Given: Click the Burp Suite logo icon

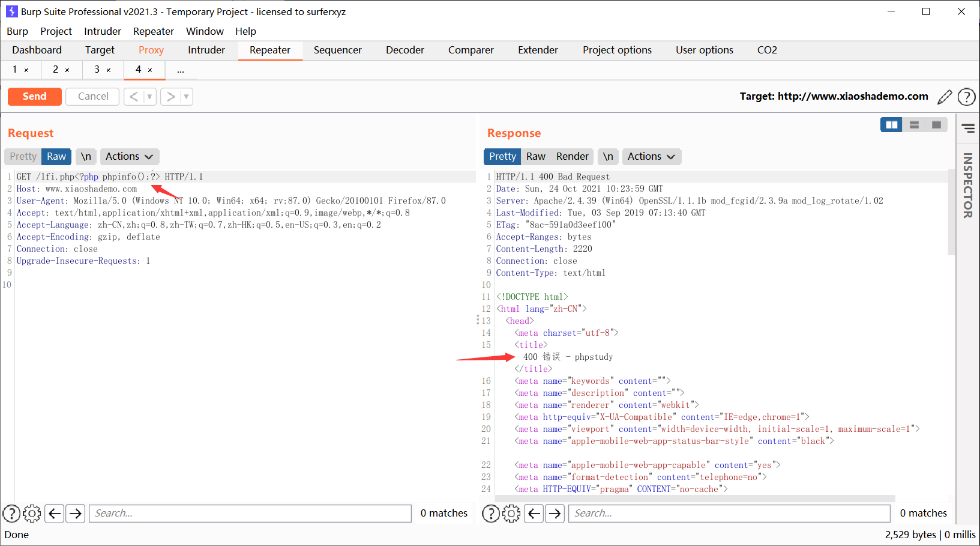Looking at the screenshot, I should 11,11.
